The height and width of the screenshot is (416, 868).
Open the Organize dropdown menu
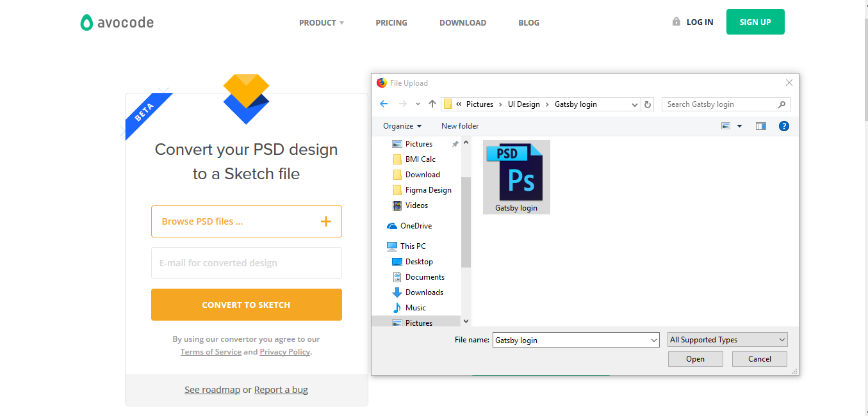[402, 126]
